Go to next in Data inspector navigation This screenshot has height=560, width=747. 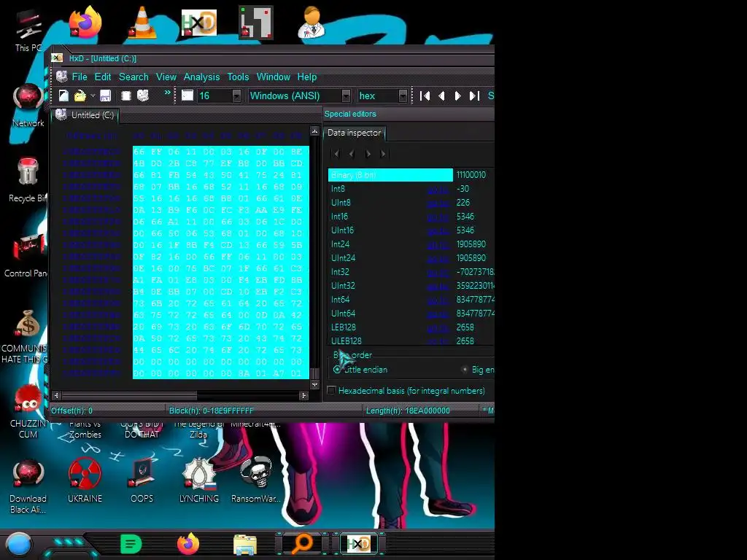(368, 153)
